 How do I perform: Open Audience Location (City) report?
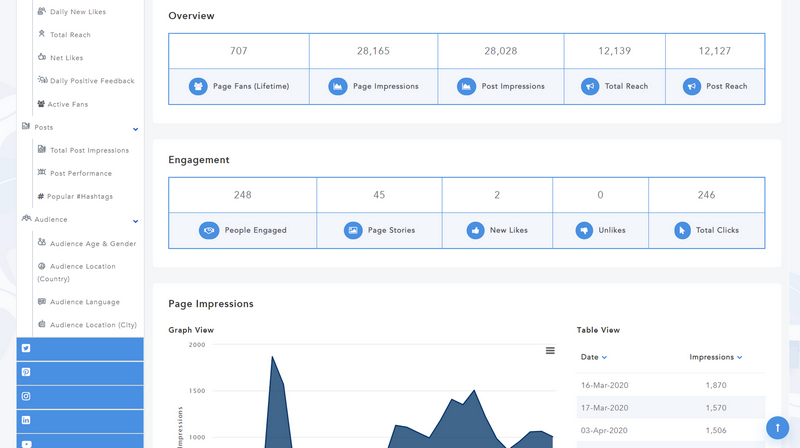tap(93, 325)
